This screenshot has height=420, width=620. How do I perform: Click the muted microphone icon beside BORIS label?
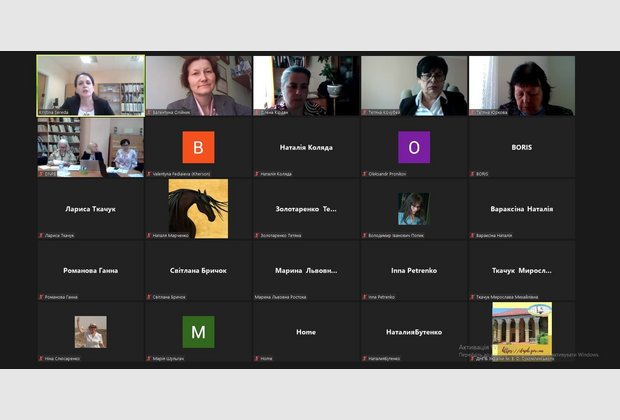point(473,174)
